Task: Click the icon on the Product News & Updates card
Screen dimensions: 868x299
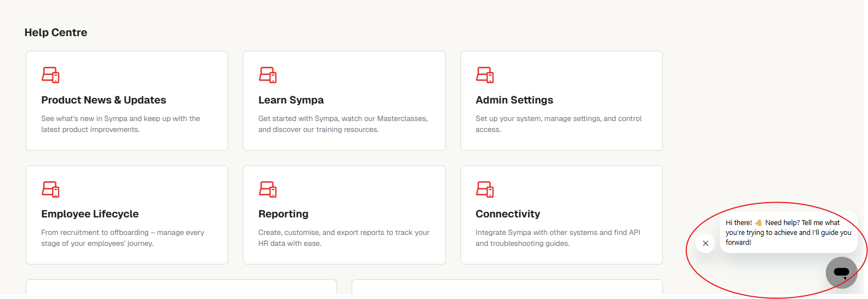Action: click(51, 75)
